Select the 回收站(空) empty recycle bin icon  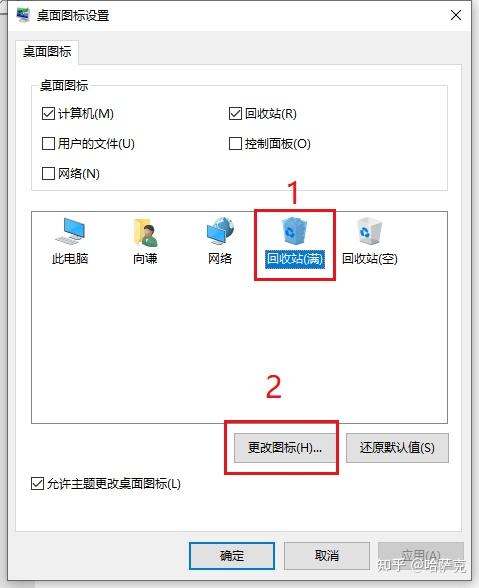(369, 241)
